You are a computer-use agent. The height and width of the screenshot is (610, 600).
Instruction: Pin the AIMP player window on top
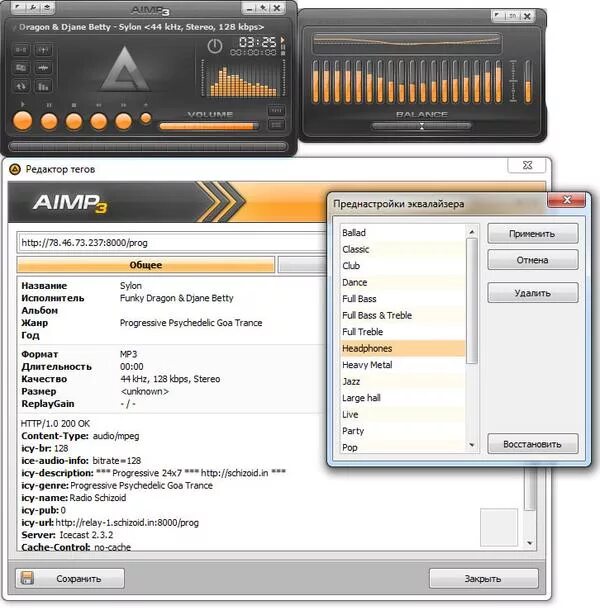pos(263,7)
